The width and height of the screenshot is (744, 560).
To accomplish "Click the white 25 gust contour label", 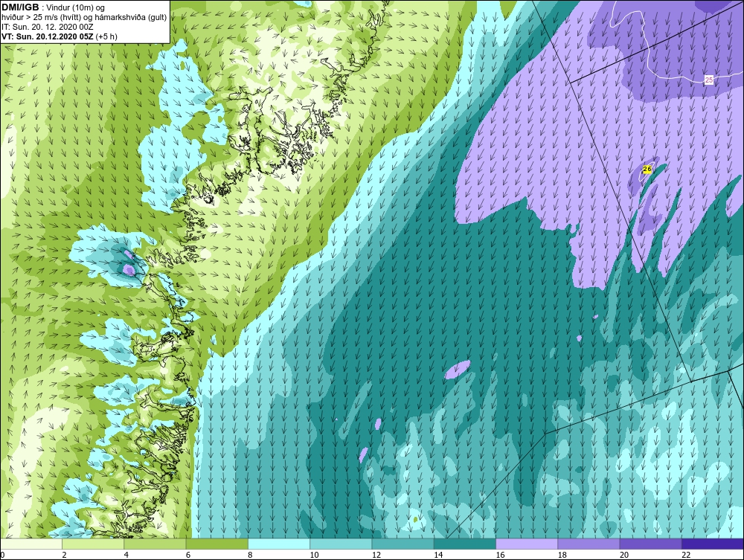I will coord(709,80).
